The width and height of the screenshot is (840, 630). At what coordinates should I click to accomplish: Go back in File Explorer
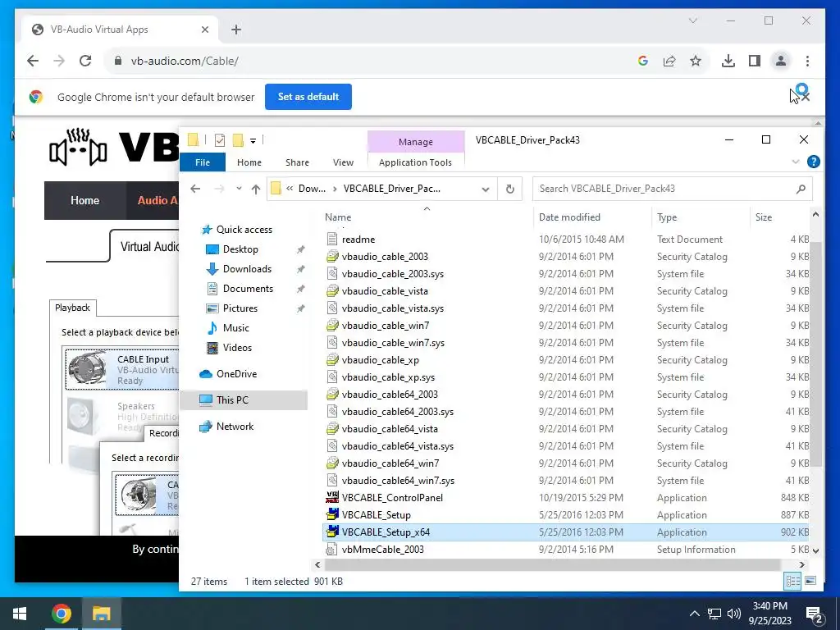pyautogui.click(x=195, y=189)
